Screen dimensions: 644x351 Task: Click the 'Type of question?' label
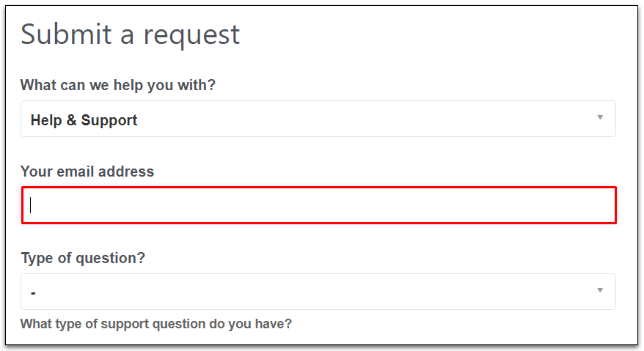tap(83, 258)
